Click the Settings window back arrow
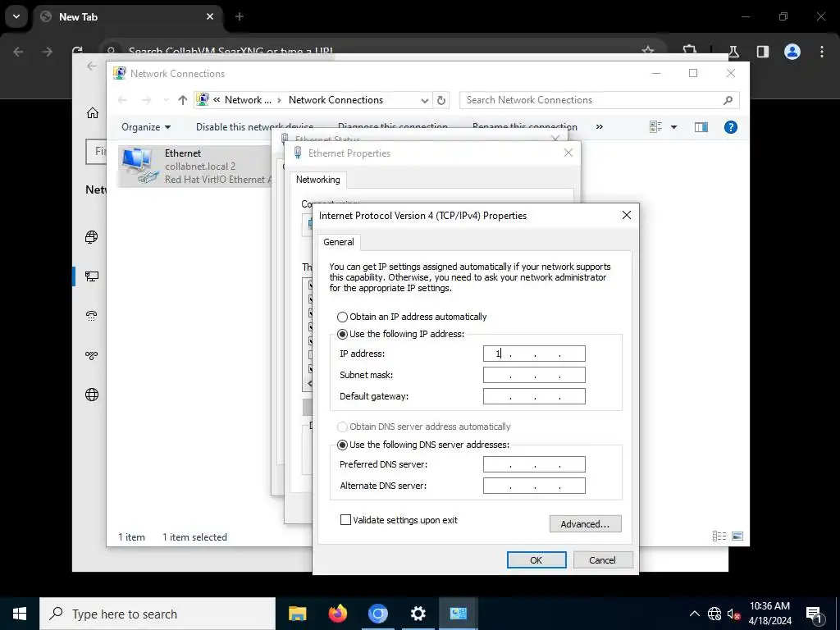Image resolution: width=840 pixels, height=630 pixels. (92, 66)
